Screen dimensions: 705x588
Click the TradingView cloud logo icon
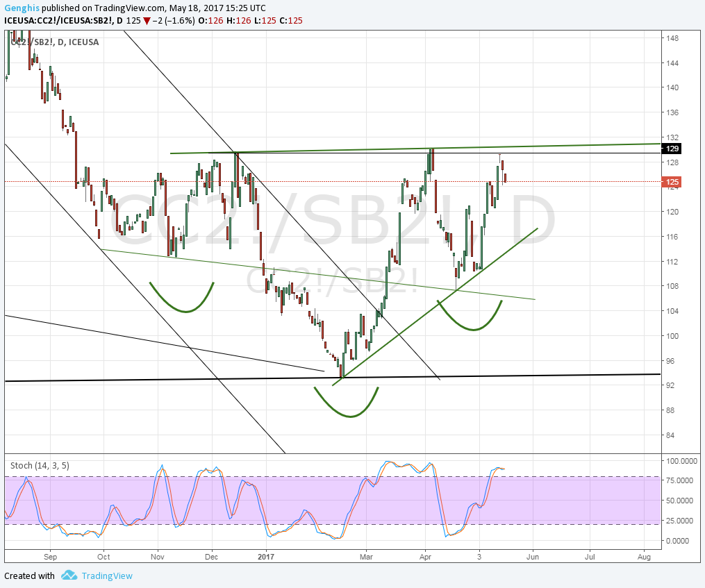coord(69,576)
